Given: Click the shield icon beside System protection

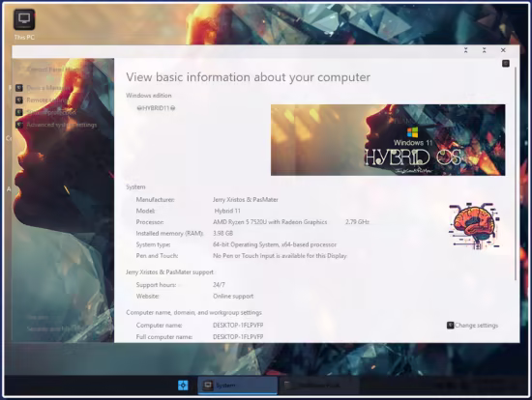Looking at the screenshot, I should [19, 112].
